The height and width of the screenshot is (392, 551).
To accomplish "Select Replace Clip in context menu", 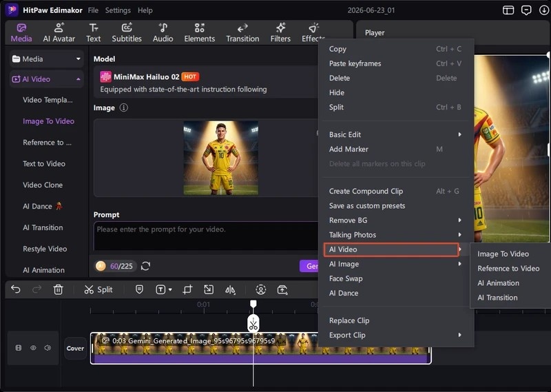I will [x=395, y=320].
